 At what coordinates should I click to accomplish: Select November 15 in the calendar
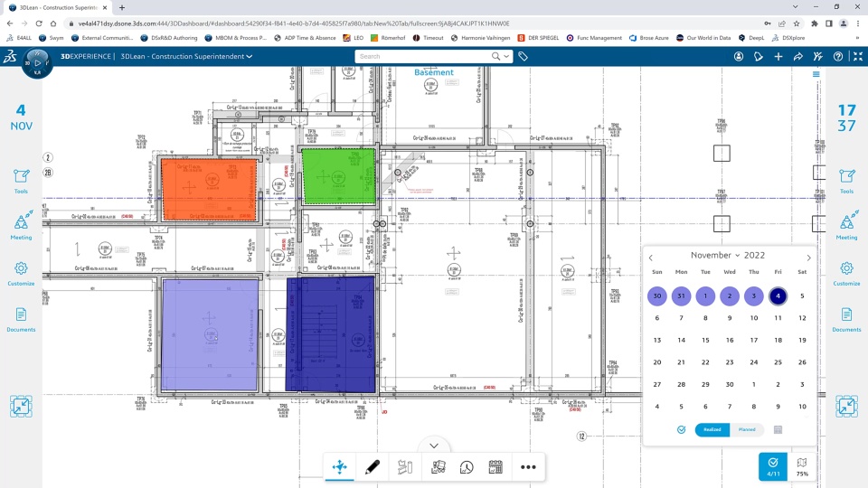point(705,341)
